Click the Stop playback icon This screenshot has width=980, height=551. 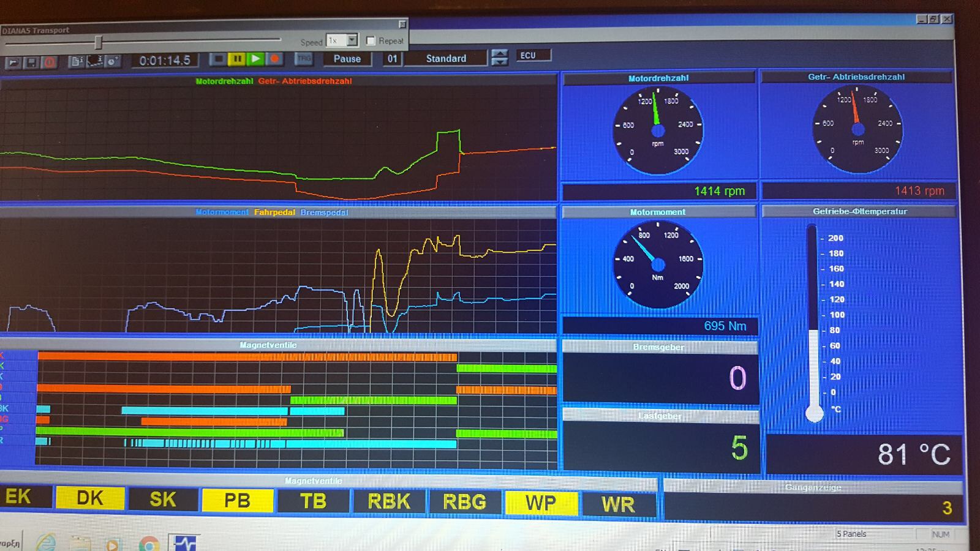217,59
